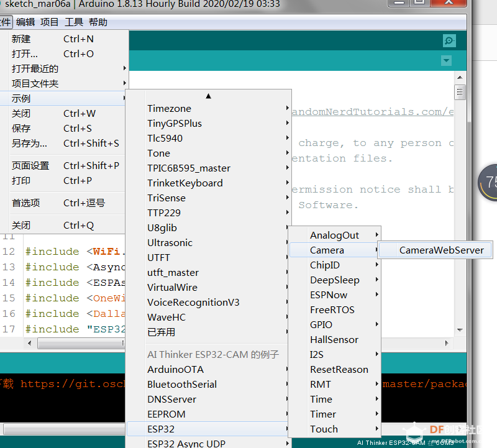Open the 已弃用 examples submenu
Viewport: 497px width, 448px height.
[207, 332]
